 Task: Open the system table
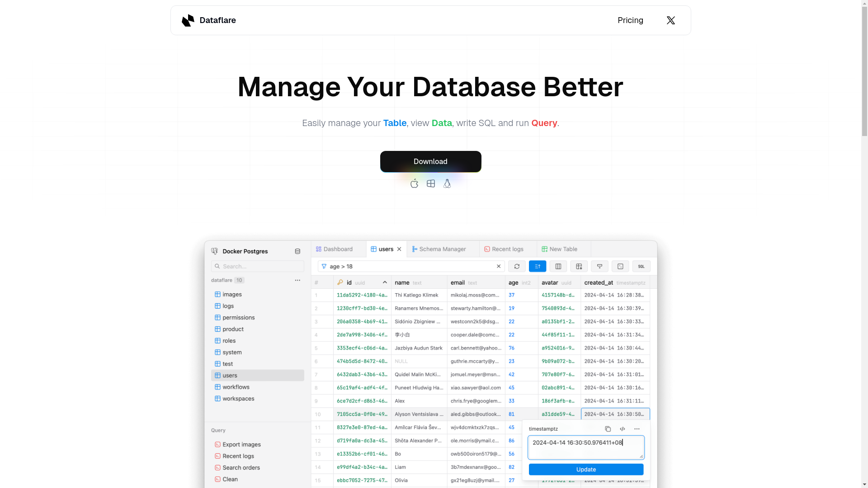click(x=257, y=352)
